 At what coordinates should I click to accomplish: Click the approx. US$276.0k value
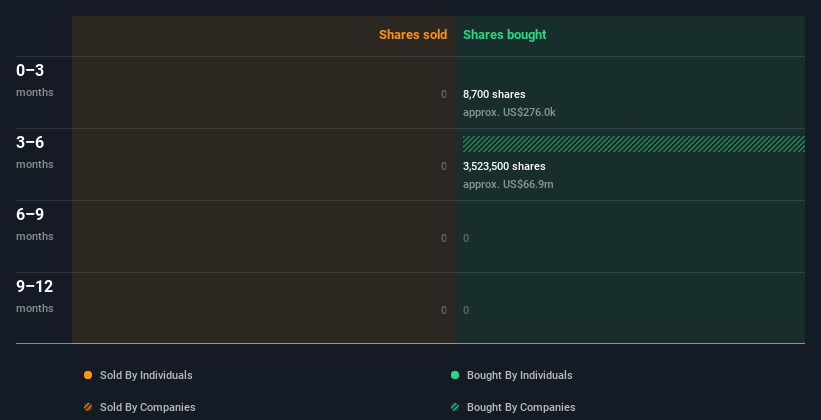509,112
